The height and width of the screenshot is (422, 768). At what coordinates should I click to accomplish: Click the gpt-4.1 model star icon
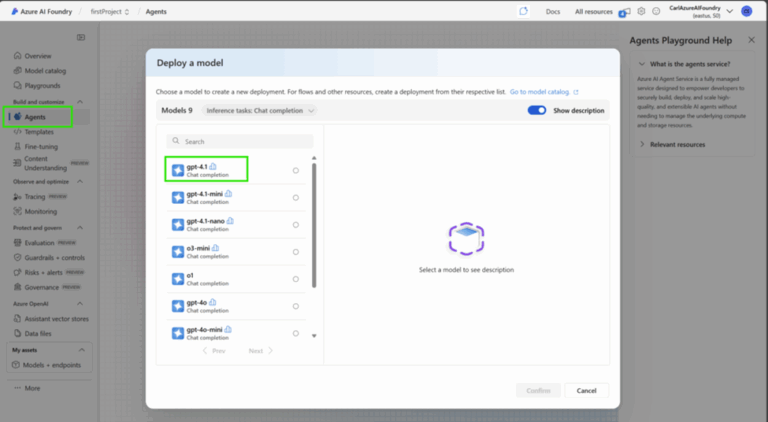coord(178,170)
